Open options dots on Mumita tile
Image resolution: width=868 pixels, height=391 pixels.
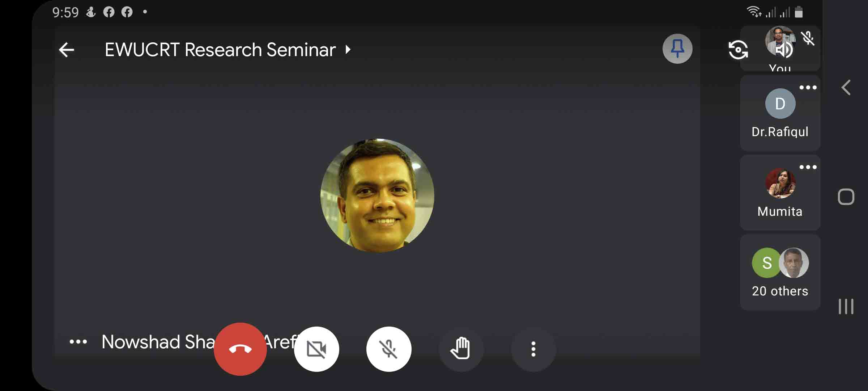[x=808, y=167]
